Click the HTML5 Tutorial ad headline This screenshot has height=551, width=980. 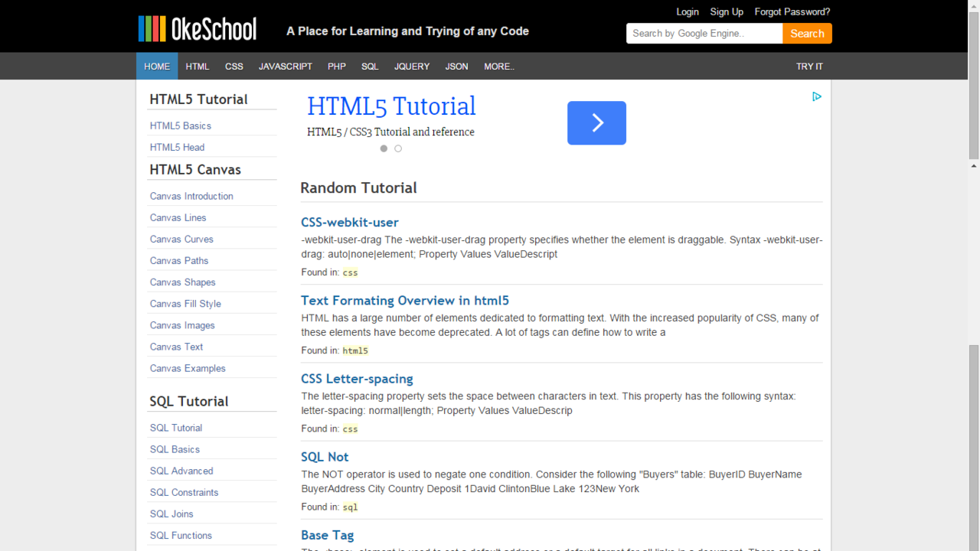[x=391, y=106]
